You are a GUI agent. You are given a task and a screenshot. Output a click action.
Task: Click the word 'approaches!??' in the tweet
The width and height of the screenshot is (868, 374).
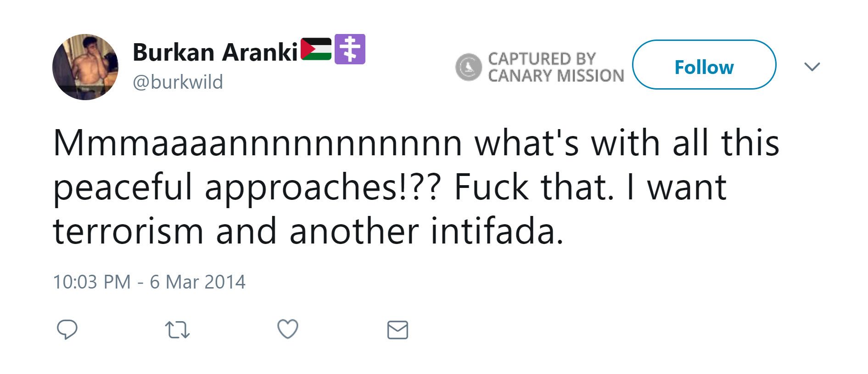323,188
